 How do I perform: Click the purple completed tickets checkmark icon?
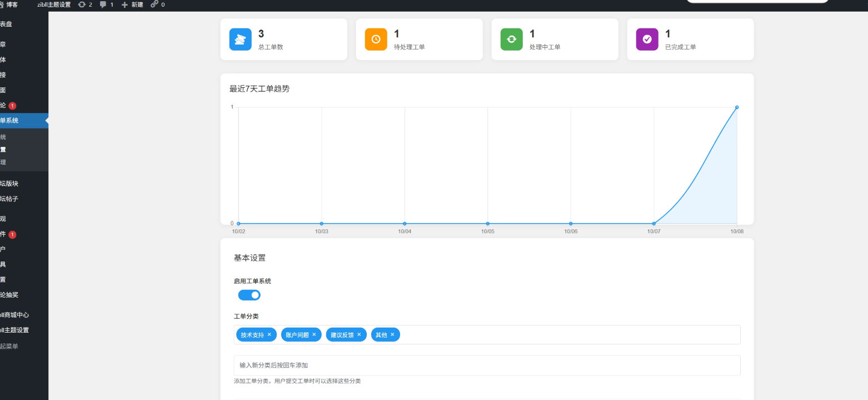click(647, 39)
